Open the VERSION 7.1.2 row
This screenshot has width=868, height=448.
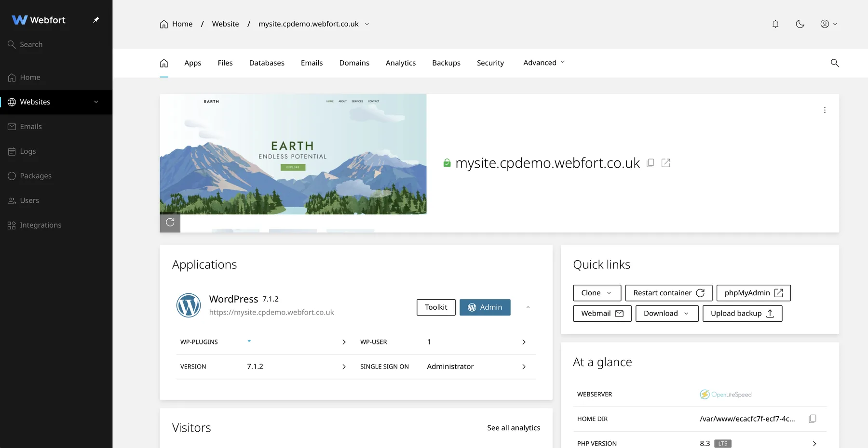pos(263,367)
